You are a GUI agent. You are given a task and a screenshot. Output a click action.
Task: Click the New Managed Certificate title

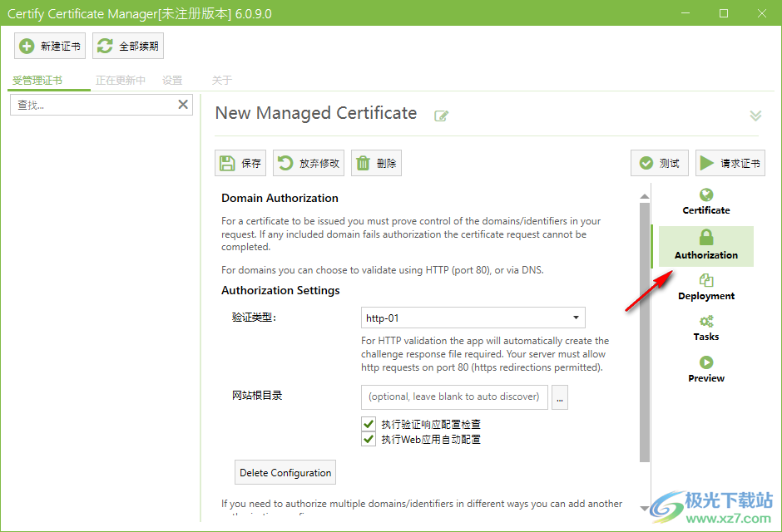pyautogui.click(x=315, y=113)
